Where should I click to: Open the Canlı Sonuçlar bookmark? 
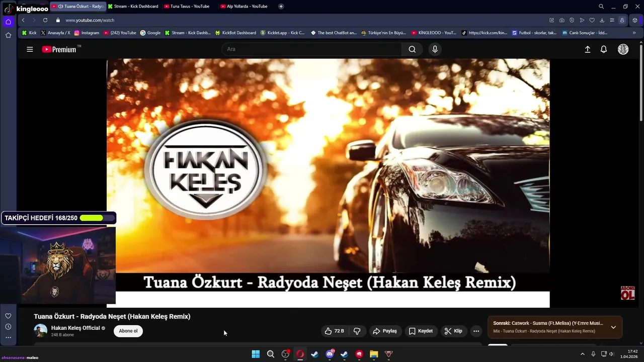tap(585, 33)
